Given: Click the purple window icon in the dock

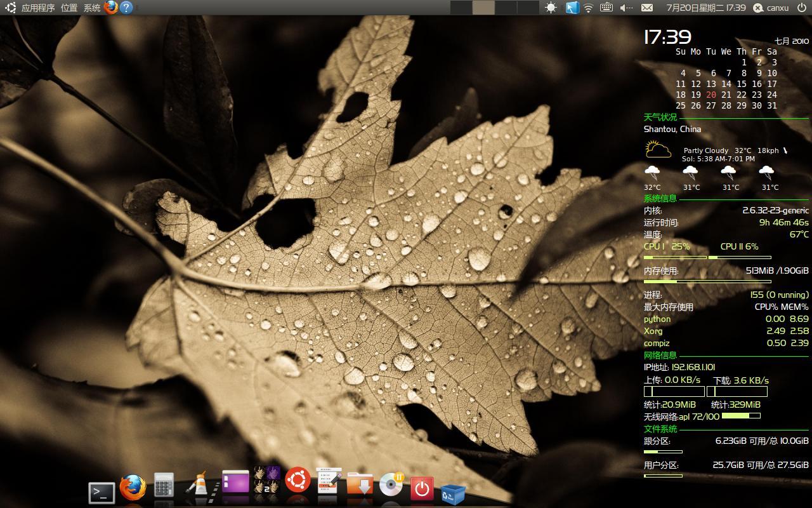Looking at the screenshot, I should tap(235, 481).
